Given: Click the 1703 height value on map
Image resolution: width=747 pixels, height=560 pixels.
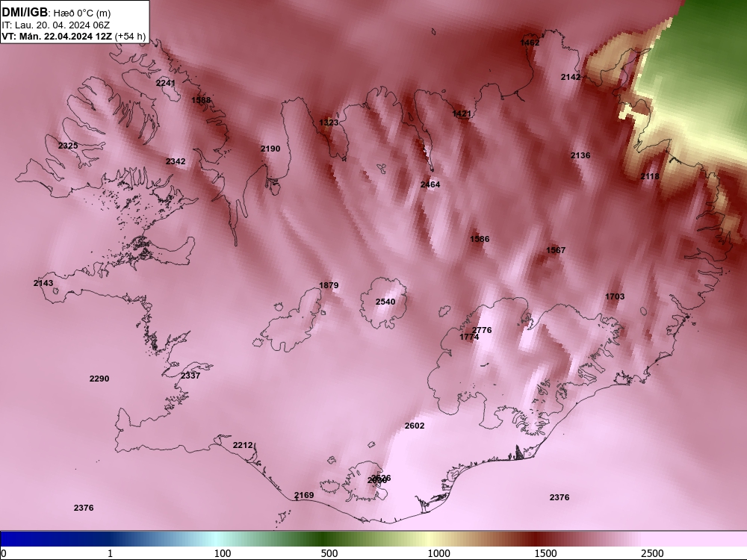Looking at the screenshot, I should point(615,296).
